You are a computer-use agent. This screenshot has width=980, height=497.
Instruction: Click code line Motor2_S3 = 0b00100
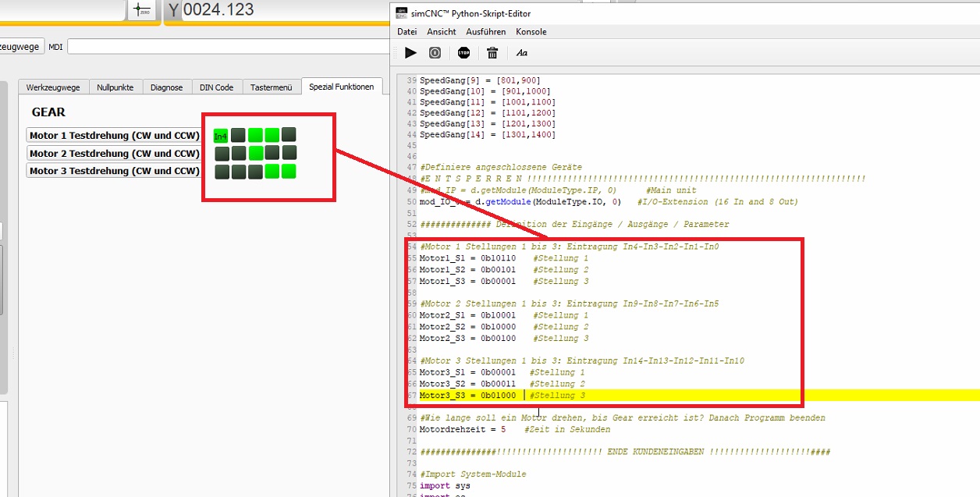[x=504, y=339]
